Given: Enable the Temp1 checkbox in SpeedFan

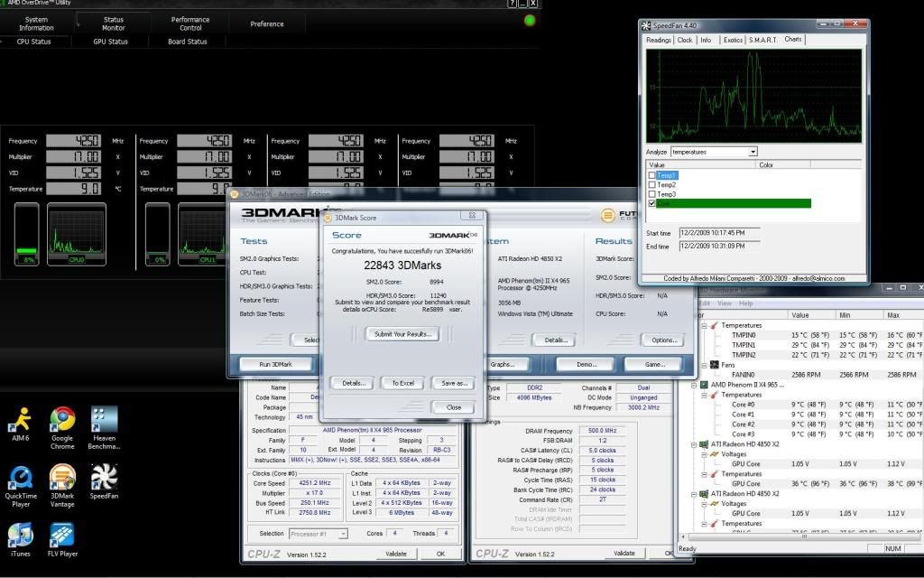Looking at the screenshot, I should click(652, 175).
